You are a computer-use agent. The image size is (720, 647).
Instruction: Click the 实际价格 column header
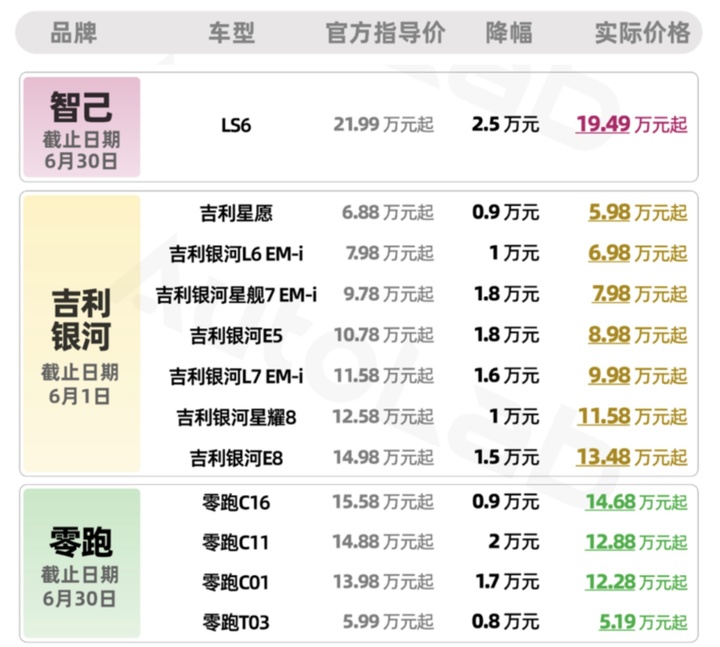642,33
